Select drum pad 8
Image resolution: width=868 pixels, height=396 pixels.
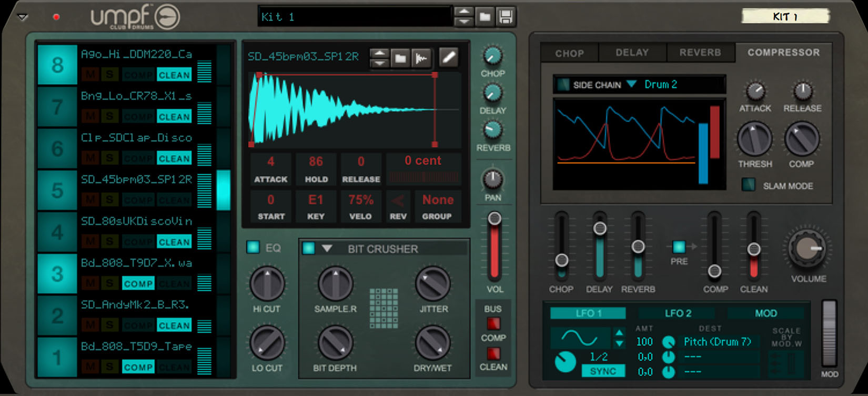57,65
